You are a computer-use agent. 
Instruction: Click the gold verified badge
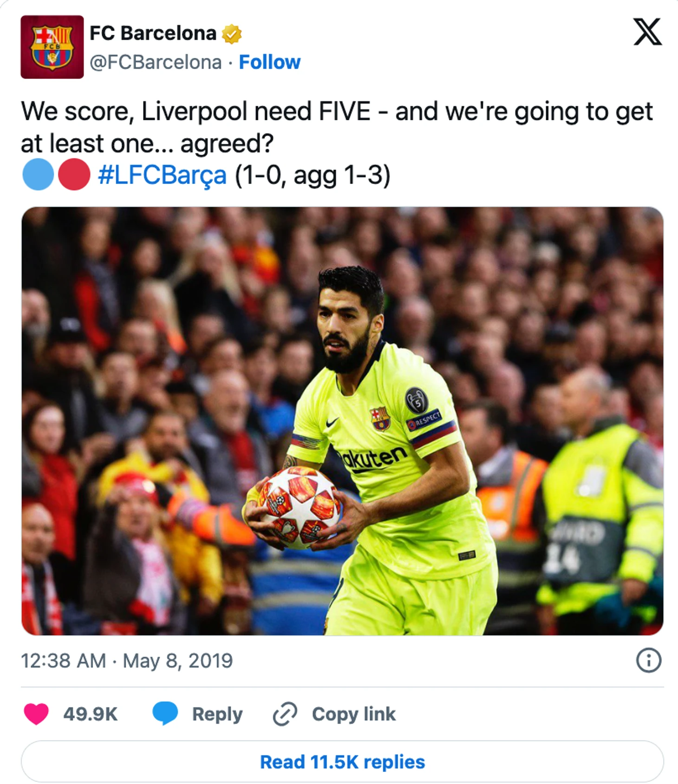pos(231,34)
